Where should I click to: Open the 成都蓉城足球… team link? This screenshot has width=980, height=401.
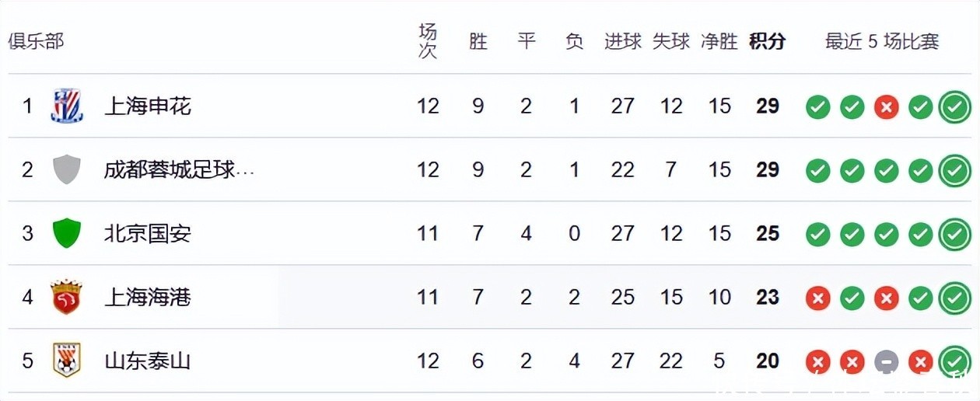[180, 169]
